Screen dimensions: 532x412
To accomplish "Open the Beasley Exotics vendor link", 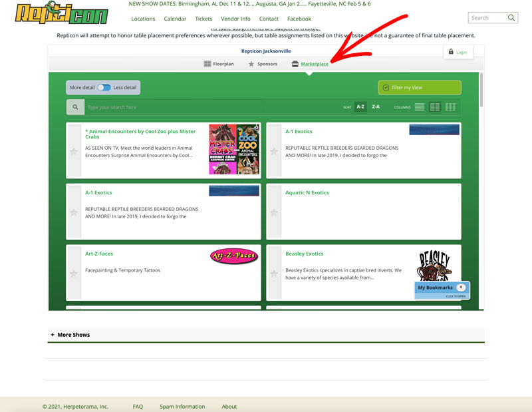I will point(305,254).
